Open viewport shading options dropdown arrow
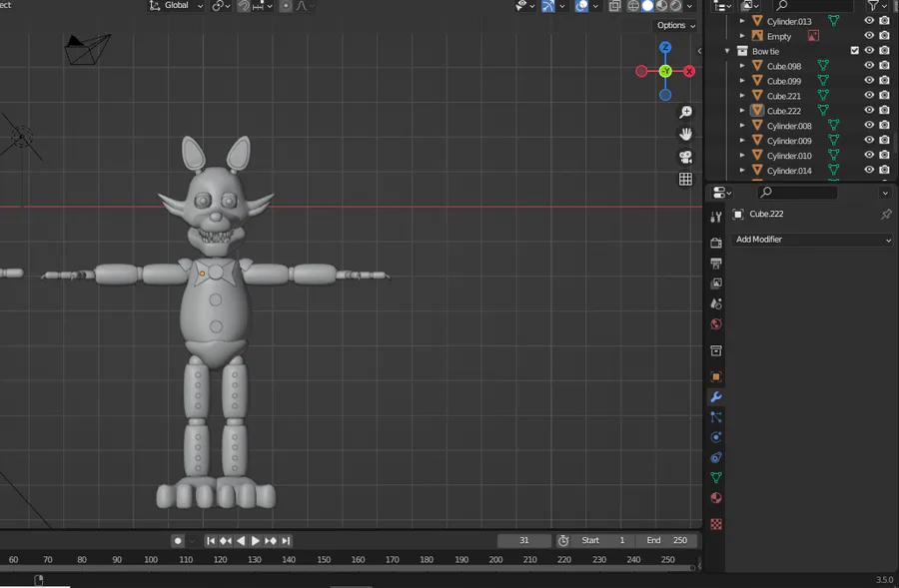899x588 pixels. click(689, 6)
